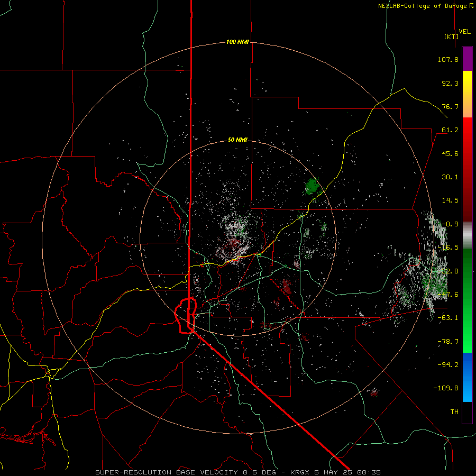Click the 30.1 legend value
The height and width of the screenshot is (476, 476).
click(x=450, y=177)
